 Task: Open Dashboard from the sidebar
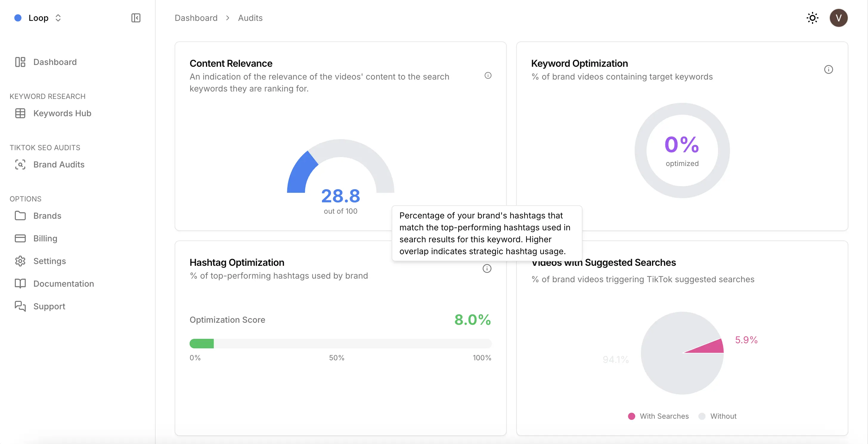(x=55, y=62)
